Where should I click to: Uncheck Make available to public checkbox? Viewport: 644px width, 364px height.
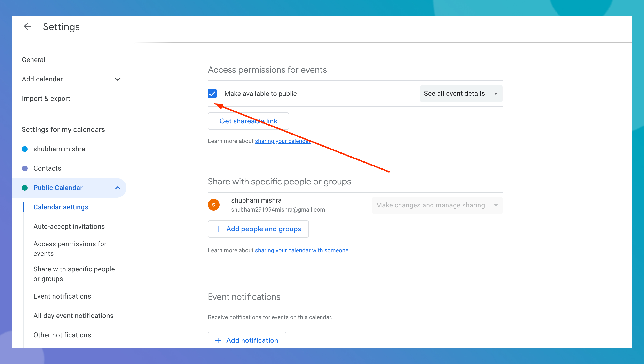click(x=212, y=94)
